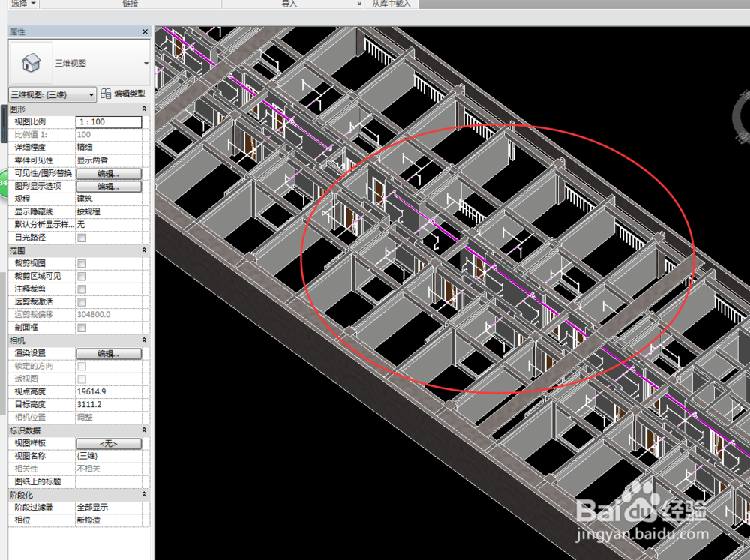The height and width of the screenshot is (560, 750).
Task: Click the 相机位置 调整 value
Action: (x=109, y=418)
